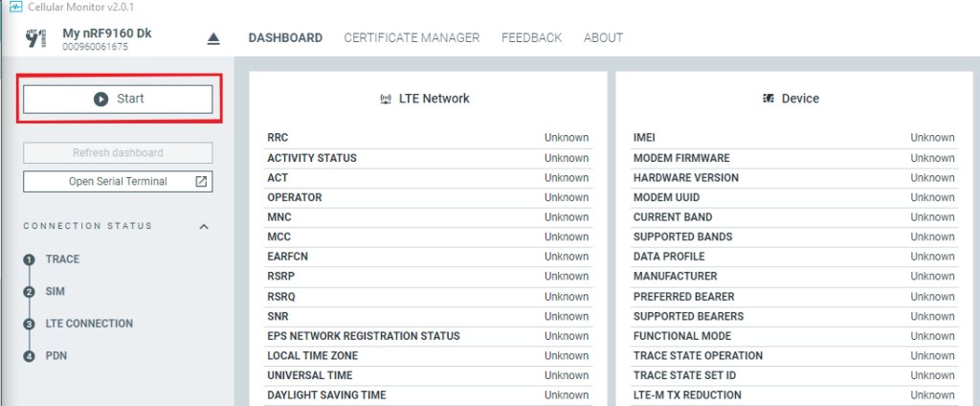
Task: Click the play icon inside Start button
Action: click(101, 99)
